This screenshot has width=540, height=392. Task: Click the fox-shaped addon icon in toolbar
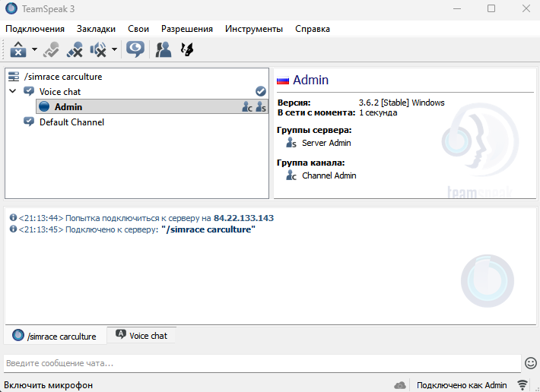(x=187, y=49)
